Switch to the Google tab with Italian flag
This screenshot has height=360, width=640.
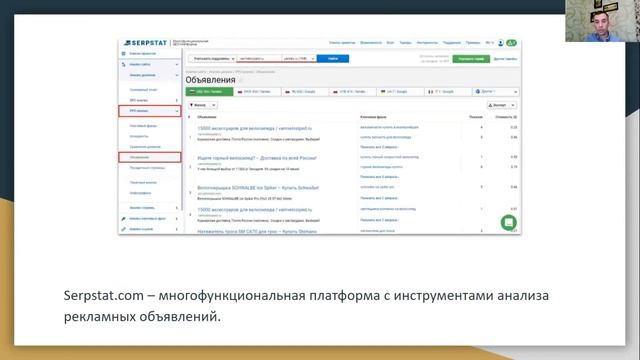click(x=448, y=92)
